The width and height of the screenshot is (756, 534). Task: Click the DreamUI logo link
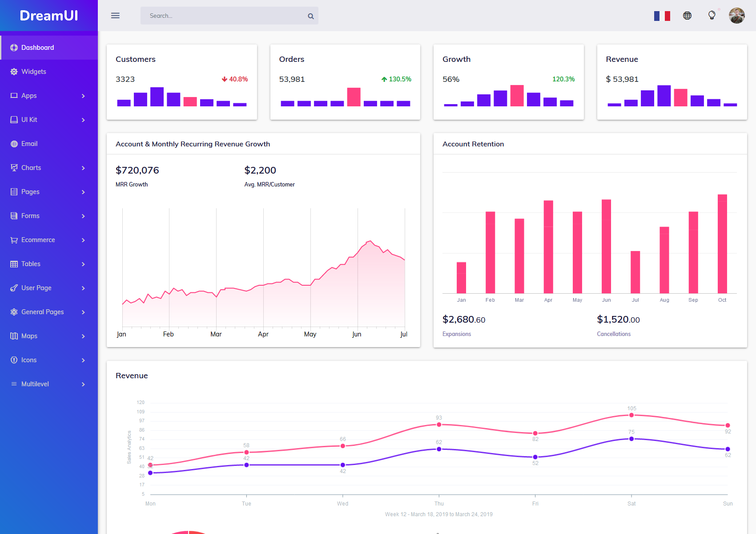(49, 16)
